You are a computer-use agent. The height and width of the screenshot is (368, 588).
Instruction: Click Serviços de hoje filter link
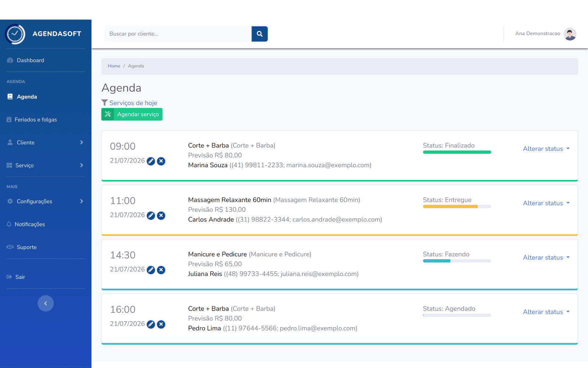tap(133, 103)
